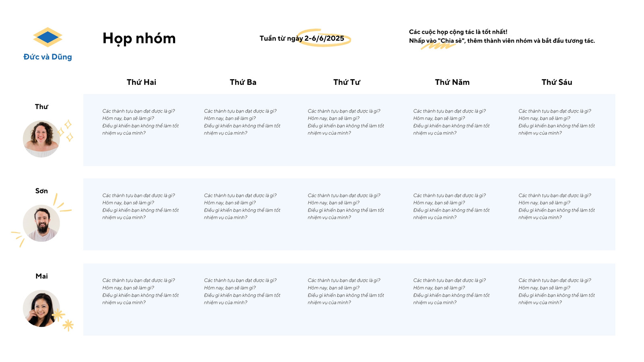Select the "Thứ Sáu" column header
Screen dimensions: 644x362
tap(557, 82)
